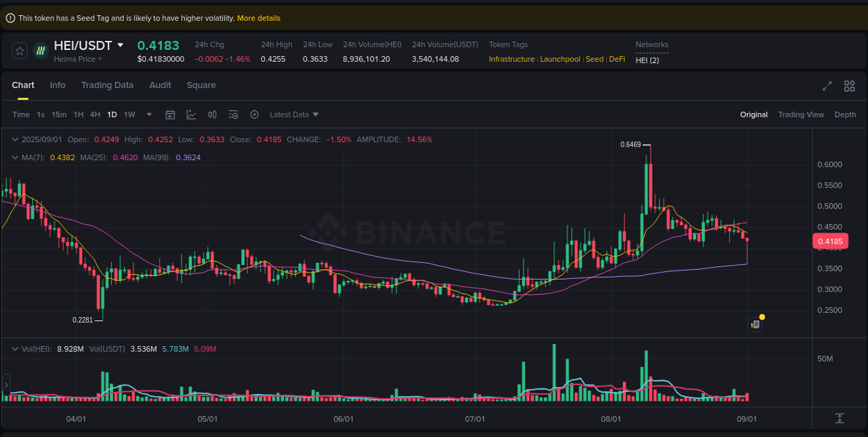Open the widget layout grid icon
The width and height of the screenshot is (868, 437).
[849, 86]
